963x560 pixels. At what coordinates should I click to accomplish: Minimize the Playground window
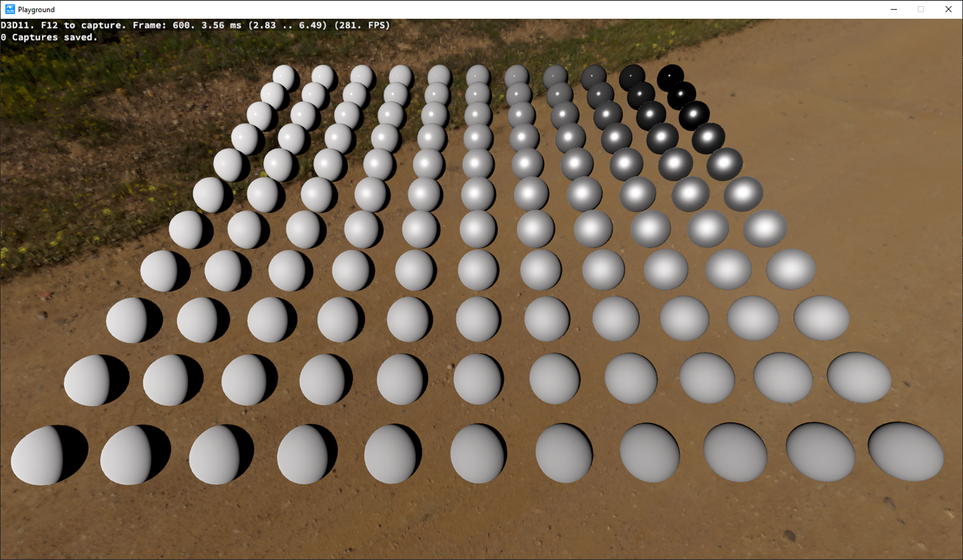tap(894, 9)
